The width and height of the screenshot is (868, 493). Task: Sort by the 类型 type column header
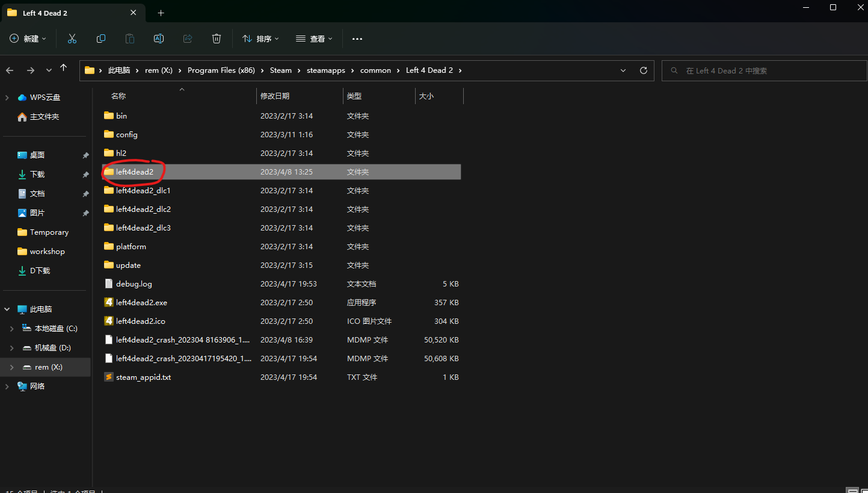click(380, 96)
